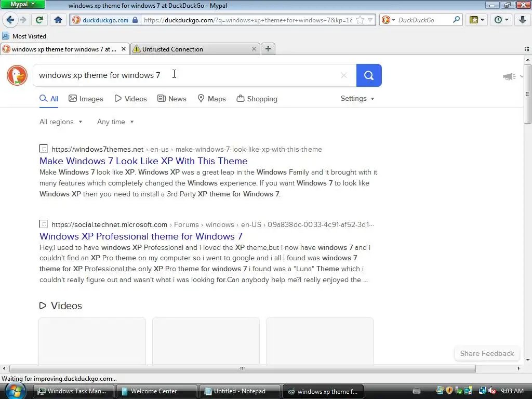The height and width of the screenshot is (399, 532).
Task: Submit search with blue magnifier button
Action: pos(369,75)
